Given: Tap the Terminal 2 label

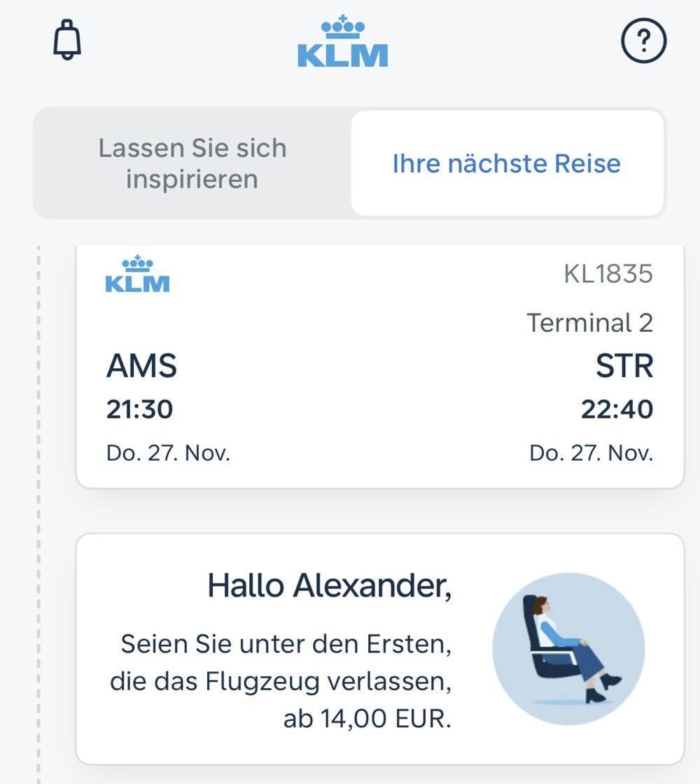Looking at the screenshot, I should [x=589, y=323].
